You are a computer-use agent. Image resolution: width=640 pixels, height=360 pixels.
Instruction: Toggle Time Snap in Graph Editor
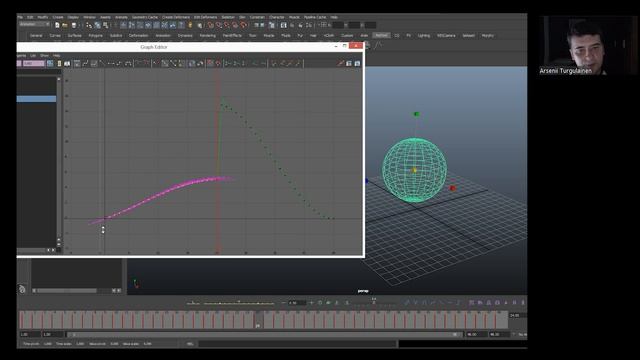(x=210, y=63)
